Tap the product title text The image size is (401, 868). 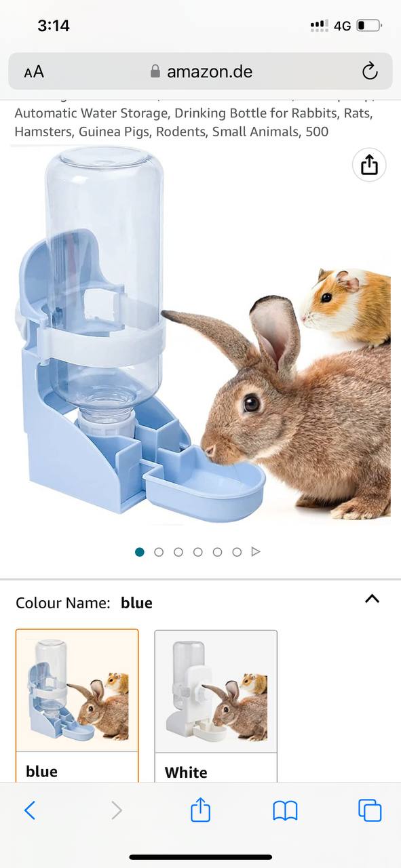[x=194, y=122]
